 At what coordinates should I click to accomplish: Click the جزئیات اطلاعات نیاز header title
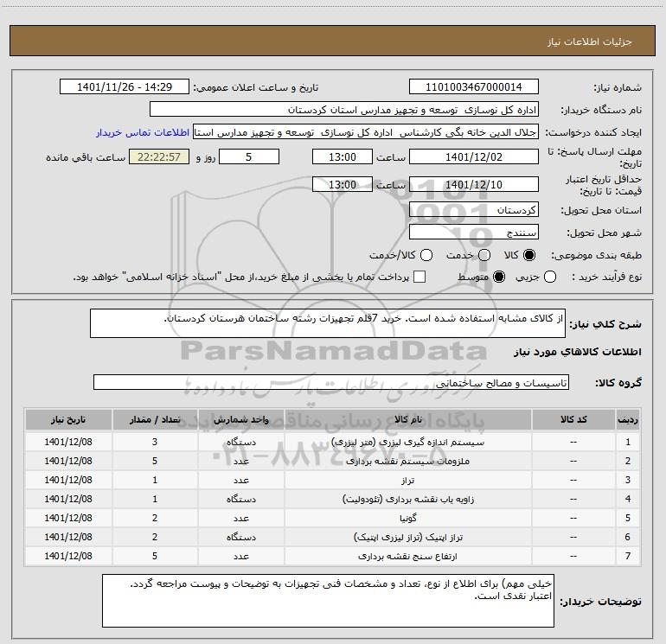pos(589,41)
